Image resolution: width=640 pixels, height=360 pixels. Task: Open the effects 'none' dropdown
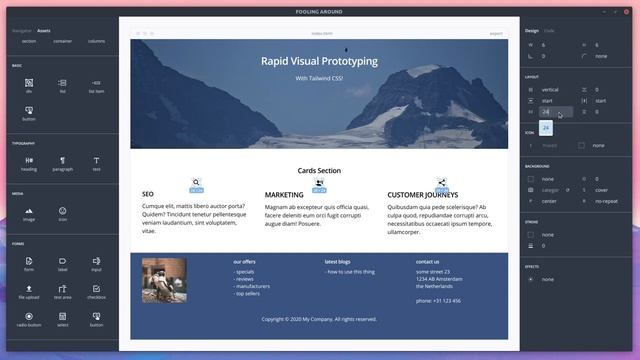(548, 280)
